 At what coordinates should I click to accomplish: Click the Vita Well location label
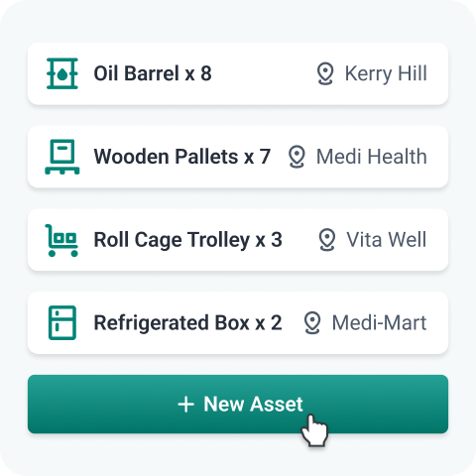click(387, 240)
